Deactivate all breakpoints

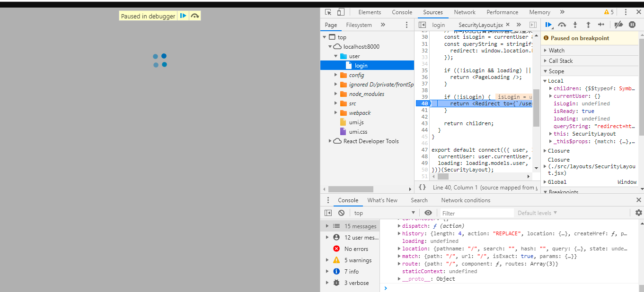coord(618,25)
